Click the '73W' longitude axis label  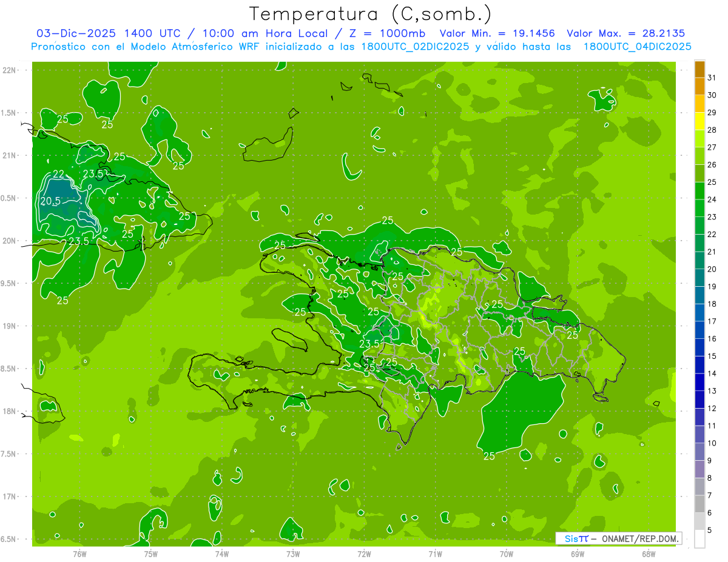pyautogui.click(x=293, y=554)
